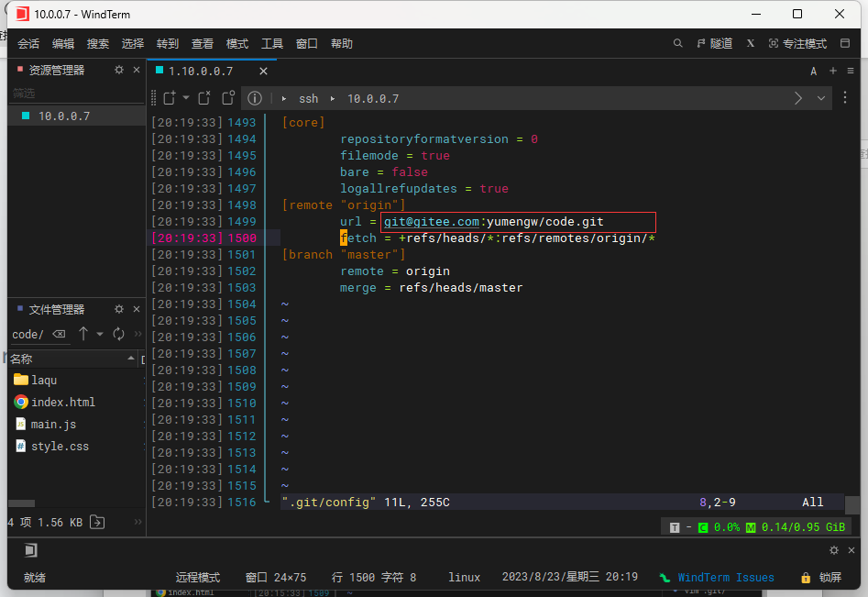Open the 搜索 menu

click(x=98, y=44)
